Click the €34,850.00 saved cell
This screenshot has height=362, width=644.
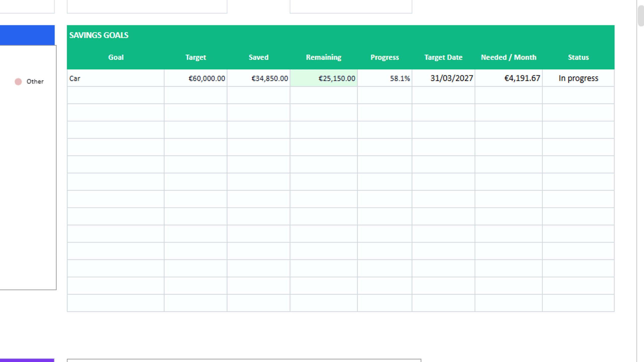click(259, 78)
